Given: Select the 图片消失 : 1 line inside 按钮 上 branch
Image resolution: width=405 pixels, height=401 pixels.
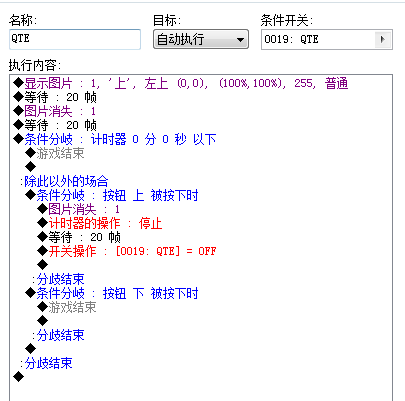Looking at the screenshot, I should pyautogui.click(x=78, y=209).
